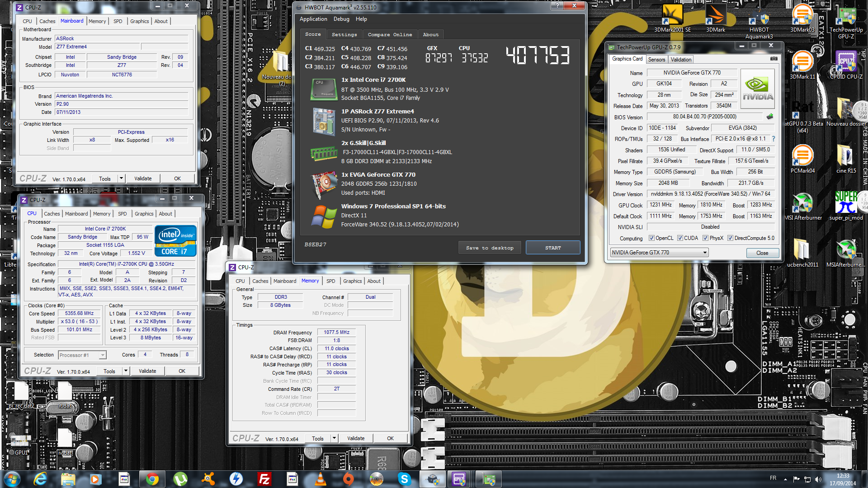Select SPD tab in Memory CPU-Z window
The width and height of the screenshot is (868, 488).
(x=331, y=281)
